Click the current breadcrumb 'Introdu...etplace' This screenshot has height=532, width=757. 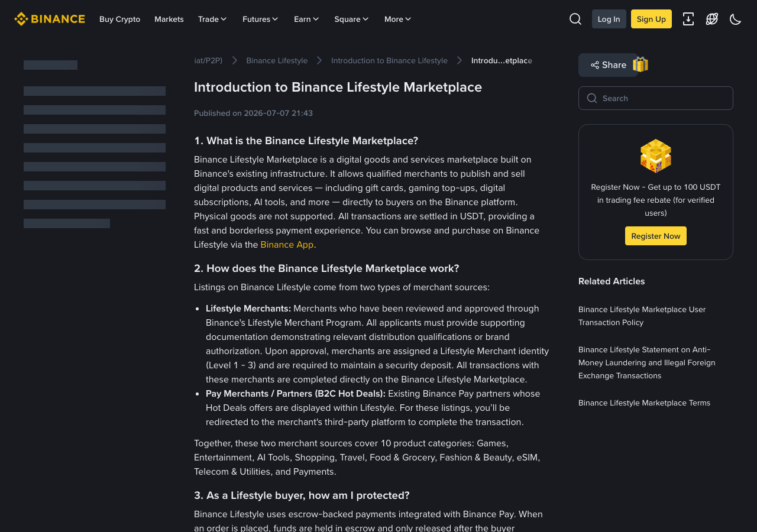point(502,60)
